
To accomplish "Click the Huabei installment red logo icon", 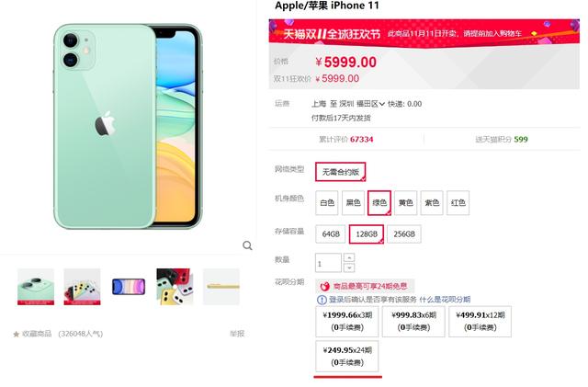I will tap(324, 287).
